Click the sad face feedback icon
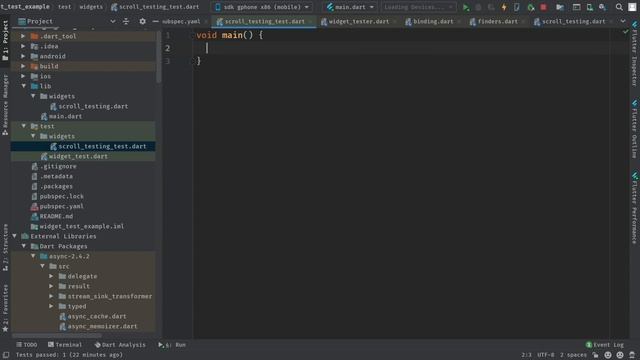The width and height of the screenshot is (640, 360). click(620, 355)
